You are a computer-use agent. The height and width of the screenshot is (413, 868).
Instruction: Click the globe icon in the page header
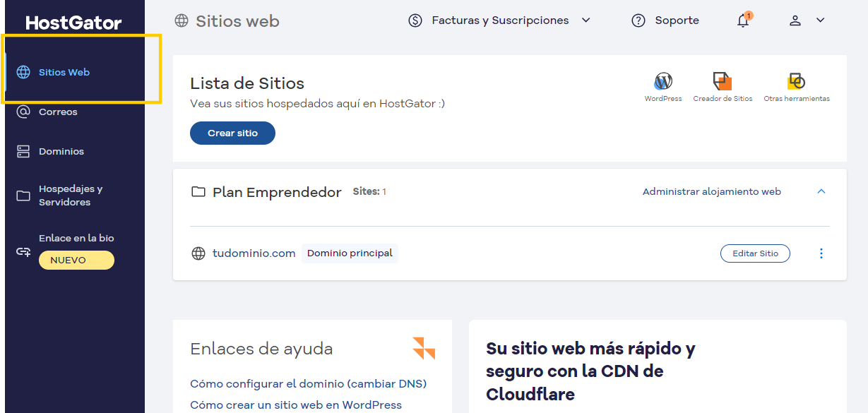(182, 20)
